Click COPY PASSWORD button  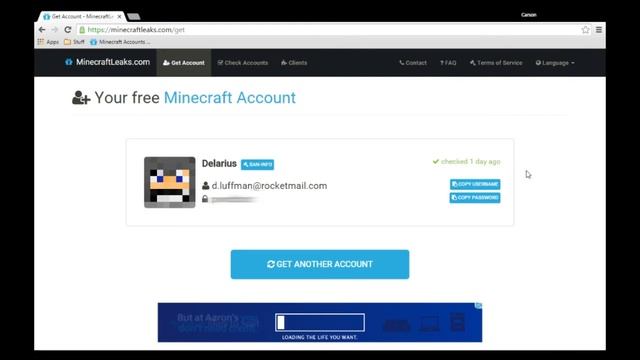pyautogui.click(x=475, y=198)
